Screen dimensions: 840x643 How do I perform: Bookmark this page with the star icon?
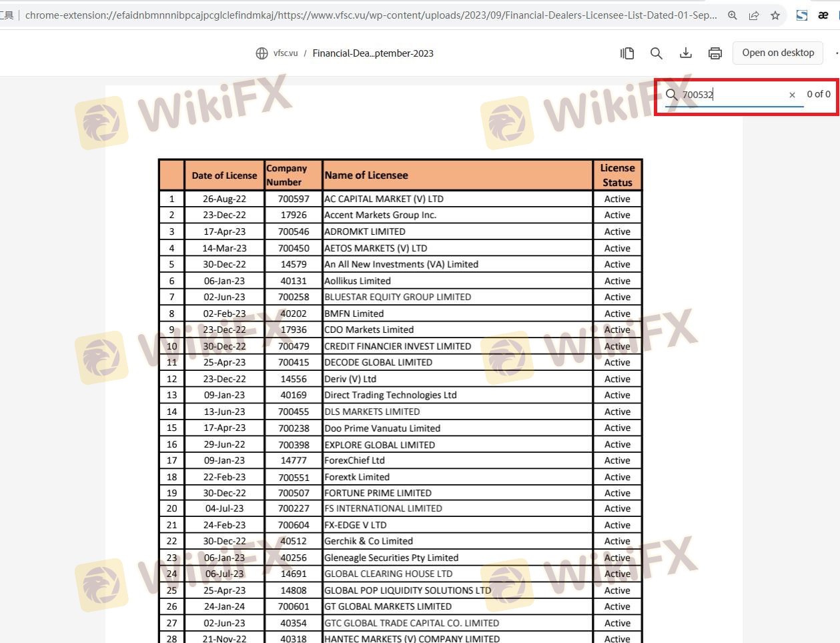(775, 15)
